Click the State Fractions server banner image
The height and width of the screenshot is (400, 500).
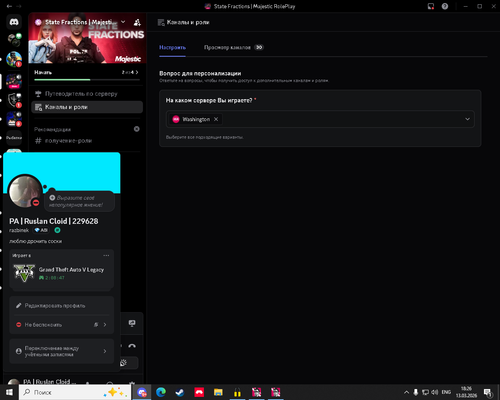(x=87, y=38)
